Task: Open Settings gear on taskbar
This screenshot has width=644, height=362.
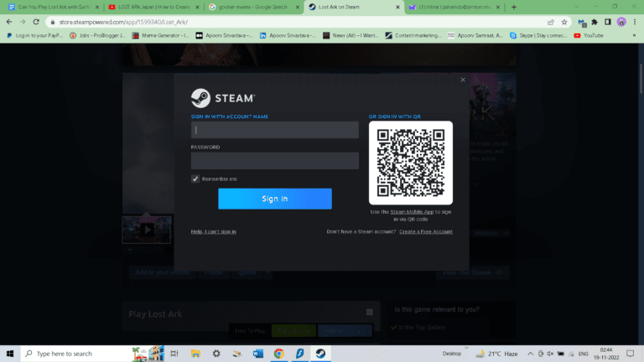Action: coord(216,354)
